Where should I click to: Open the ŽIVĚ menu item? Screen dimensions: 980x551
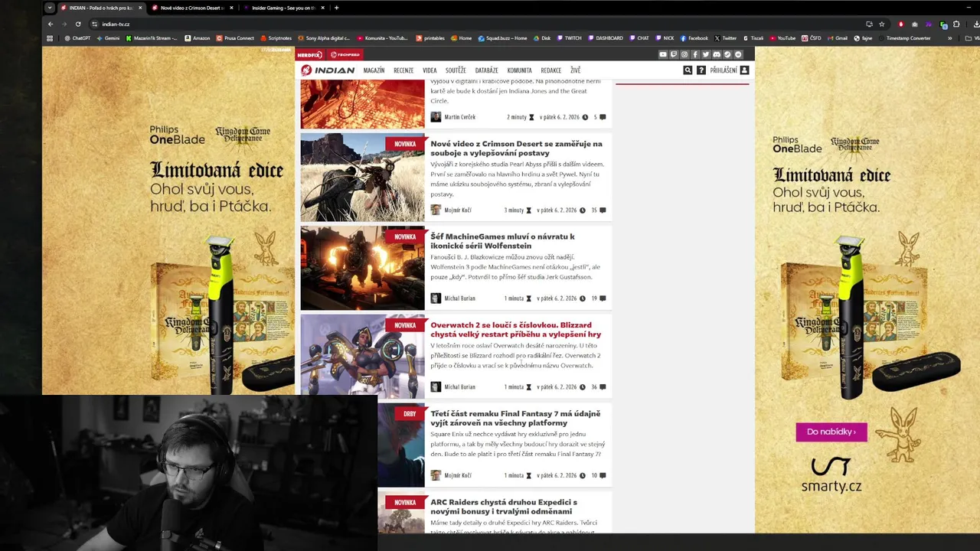click(x=575, y=70)
